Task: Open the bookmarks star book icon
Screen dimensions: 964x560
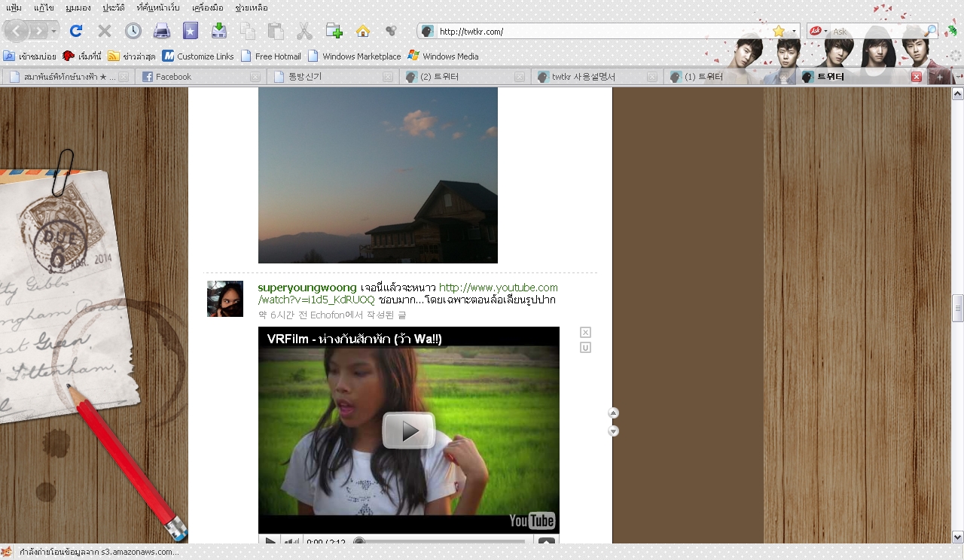Action: (191, 31)
